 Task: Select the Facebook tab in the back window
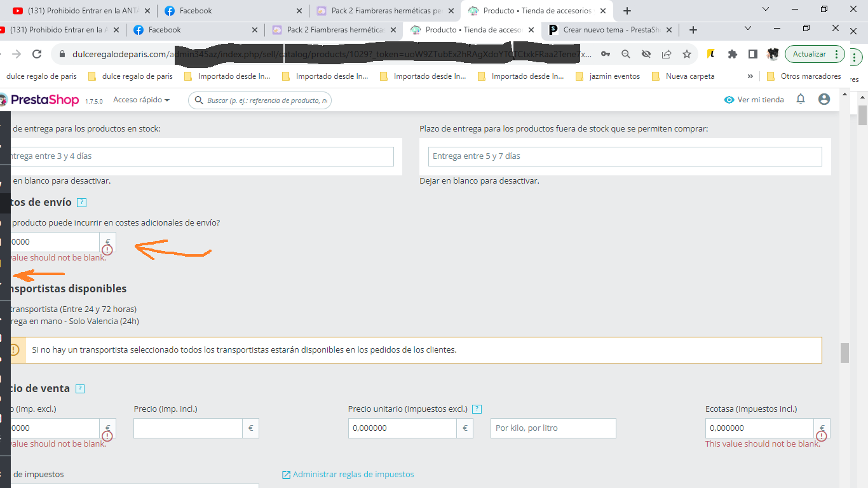pos(233,11)
